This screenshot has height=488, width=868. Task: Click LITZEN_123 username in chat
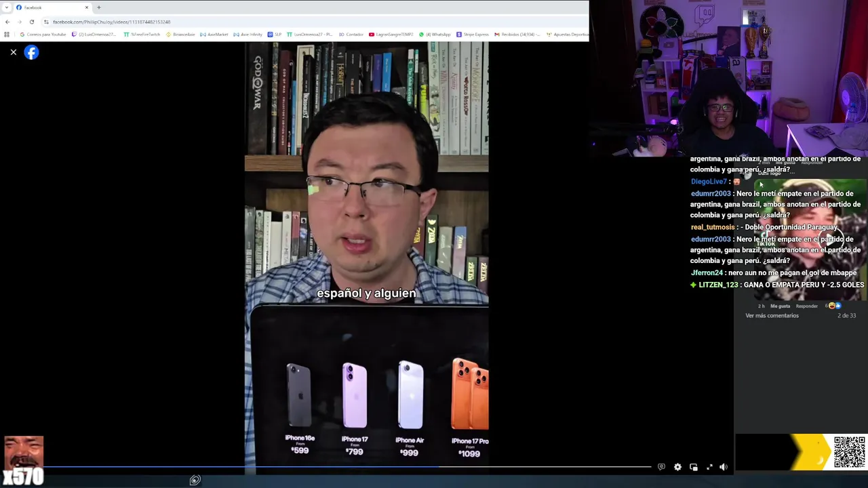click(718, 285)
